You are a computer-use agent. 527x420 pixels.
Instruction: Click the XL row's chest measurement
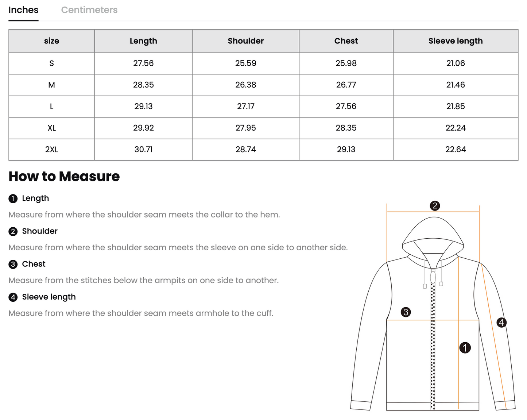click(x=346, y=128)
